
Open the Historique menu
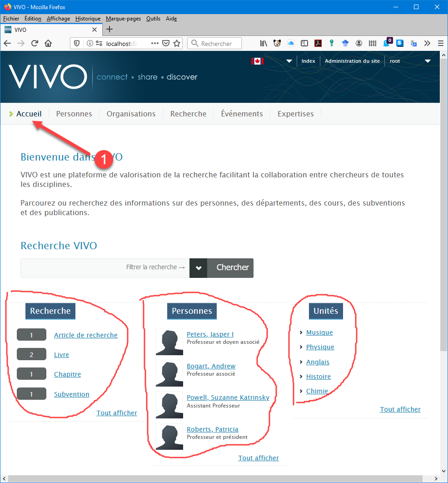tap(88, 19)
